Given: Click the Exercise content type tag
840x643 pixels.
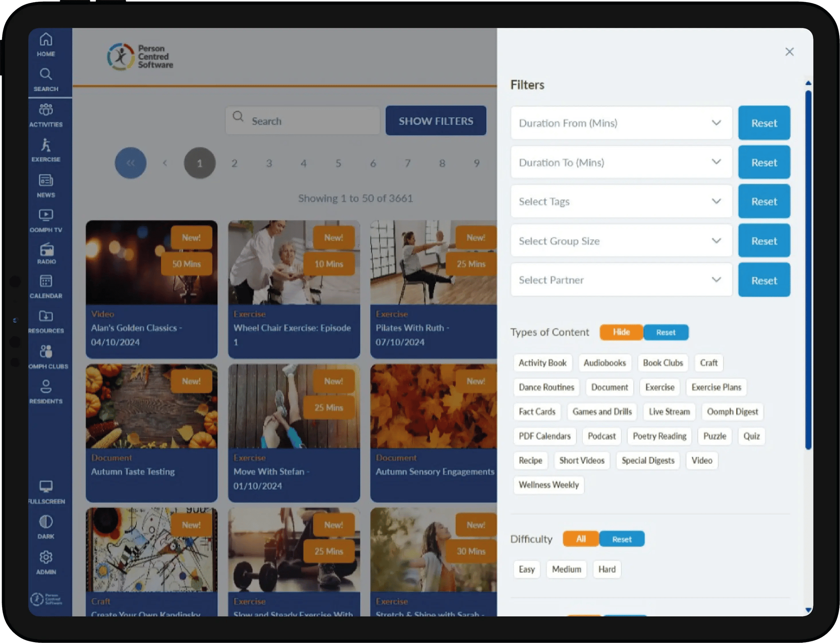Looking at the screenshot, I should coord(659,386).
